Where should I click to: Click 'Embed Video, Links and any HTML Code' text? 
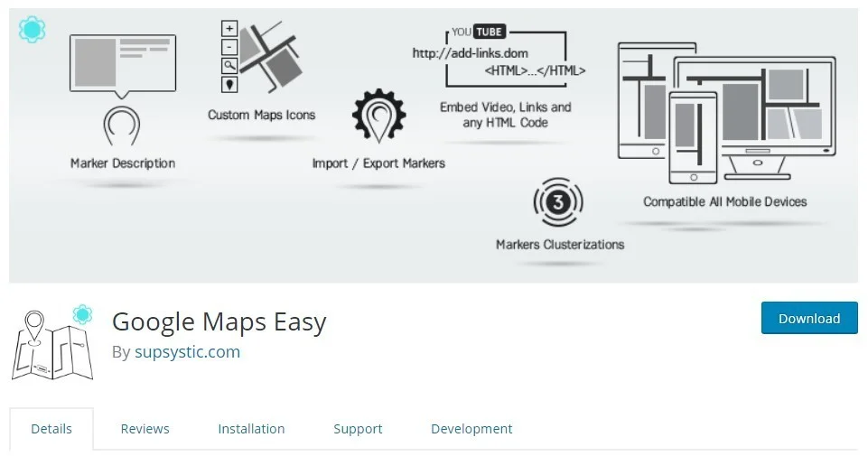pos(506,115)
